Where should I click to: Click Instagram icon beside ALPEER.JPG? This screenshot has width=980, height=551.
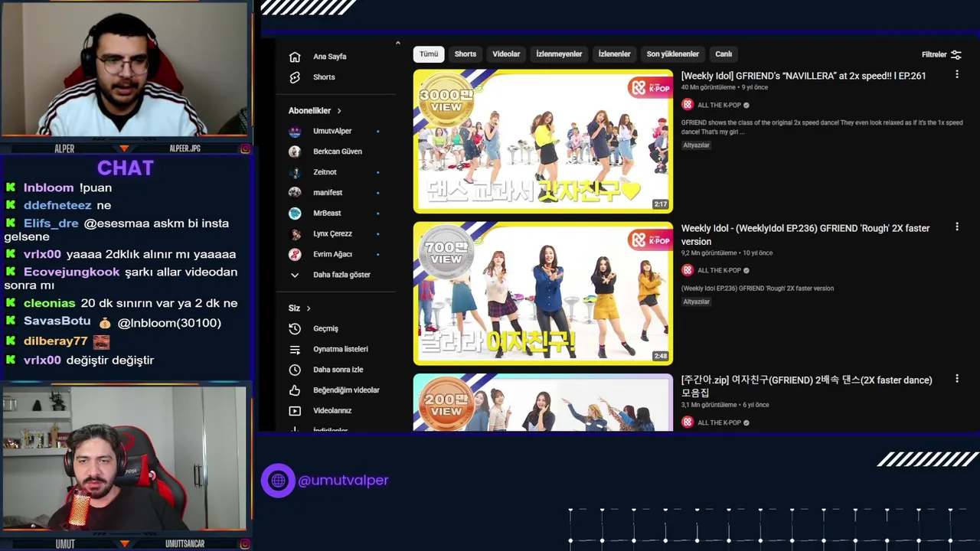pos(245,148)
